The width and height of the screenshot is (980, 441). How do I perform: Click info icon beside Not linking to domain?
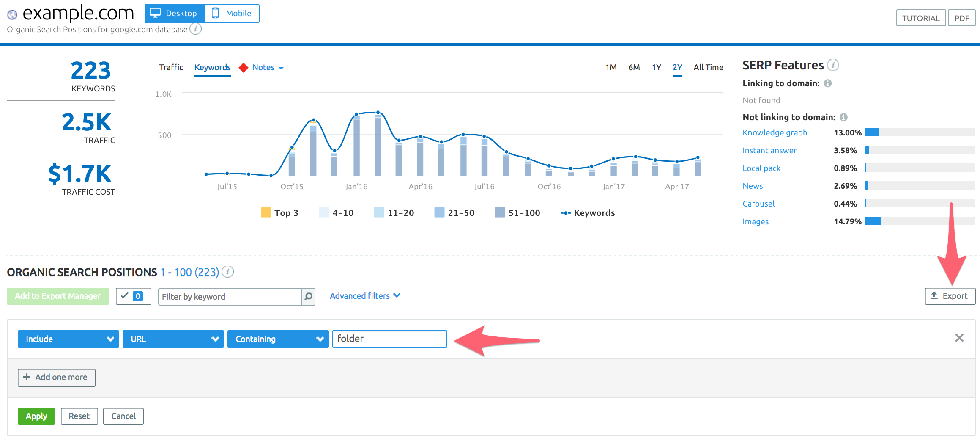point(843,117)
